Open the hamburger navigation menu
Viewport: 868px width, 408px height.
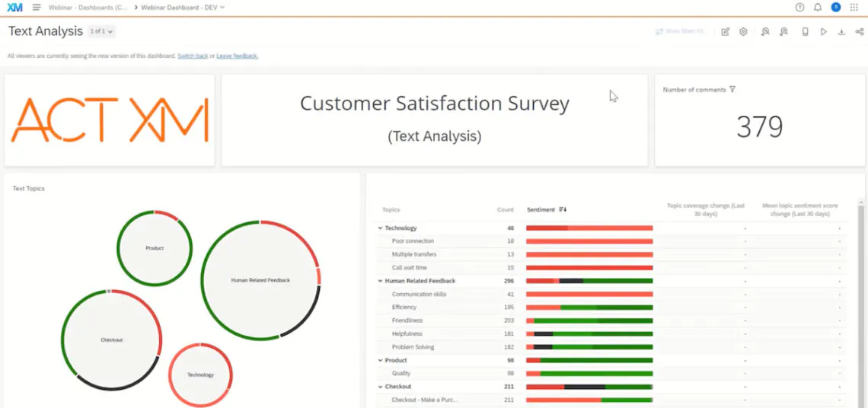[37, 7]
